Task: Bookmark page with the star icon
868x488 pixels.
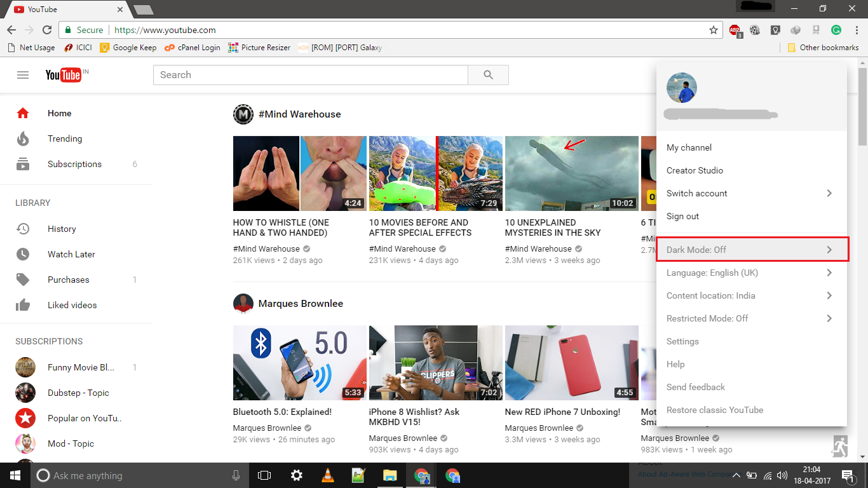Action: [714, 30]
